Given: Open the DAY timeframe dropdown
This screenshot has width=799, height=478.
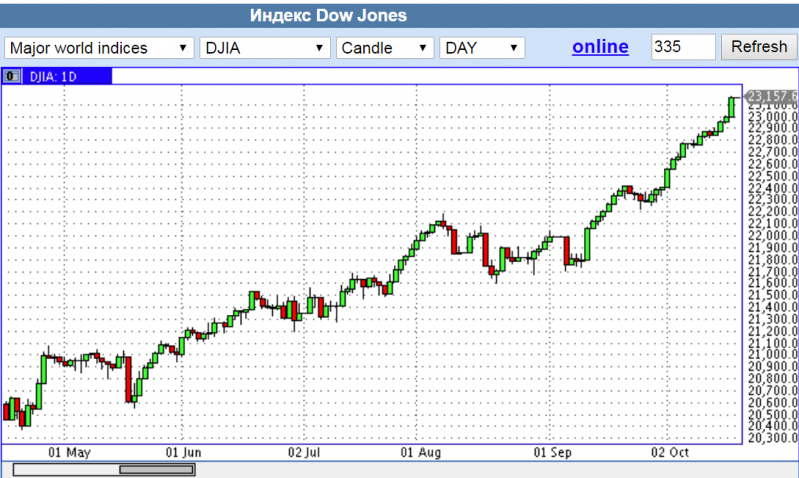Looking at the screenshot, I should [482, 48].
